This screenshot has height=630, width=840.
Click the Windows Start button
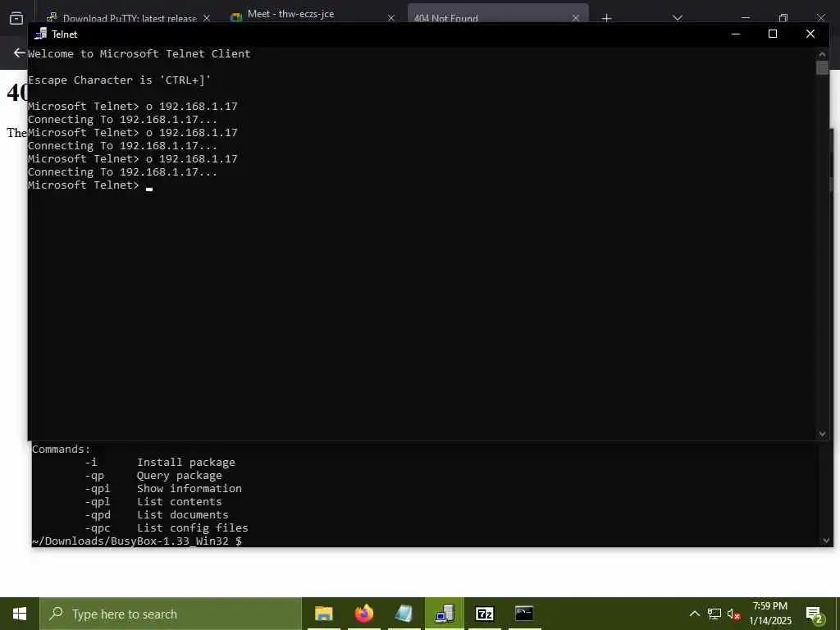pyautogui.click(x=20, y=614)
